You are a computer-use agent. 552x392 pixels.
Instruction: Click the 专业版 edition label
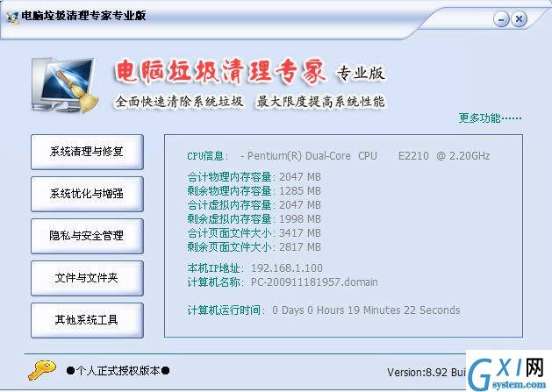(361, 73)
